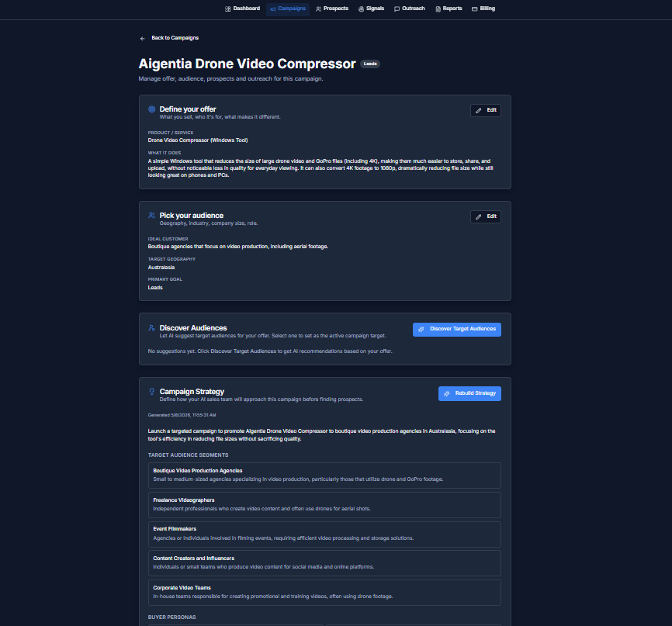Click the Campaigns megaphone icon
This screenshot has width=672, height=626.
click(272, 9)
